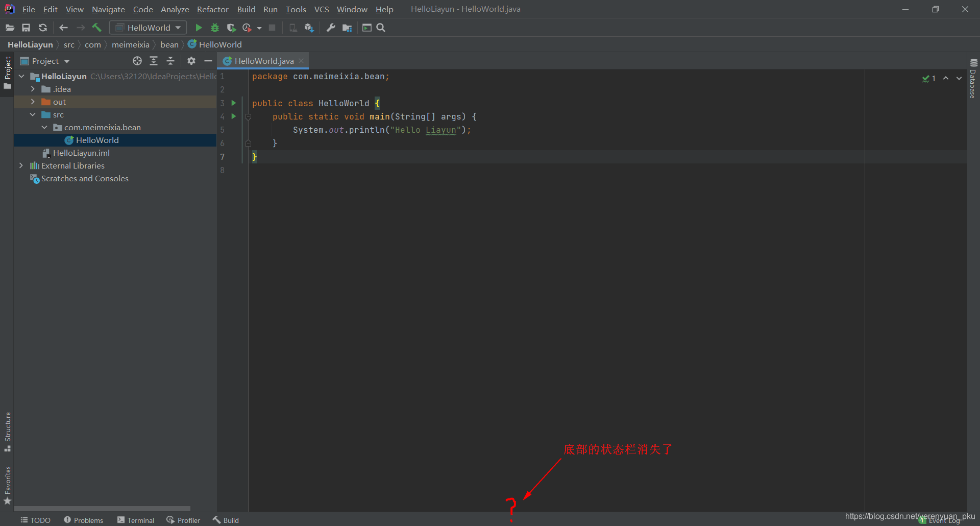Open the Help menu
Image resolution: width=980 pixels, height=526 pixels.
[384, 9]
